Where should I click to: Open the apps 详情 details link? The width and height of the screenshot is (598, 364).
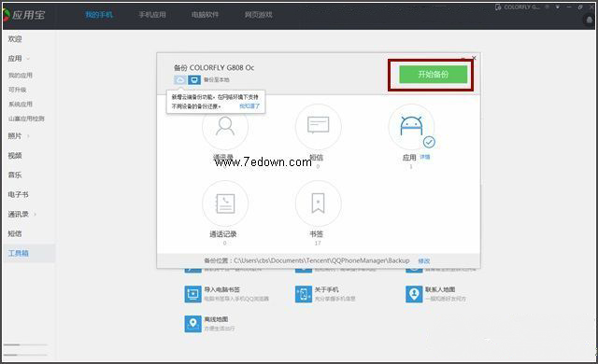pyautogui.click(x=425, y=157)
